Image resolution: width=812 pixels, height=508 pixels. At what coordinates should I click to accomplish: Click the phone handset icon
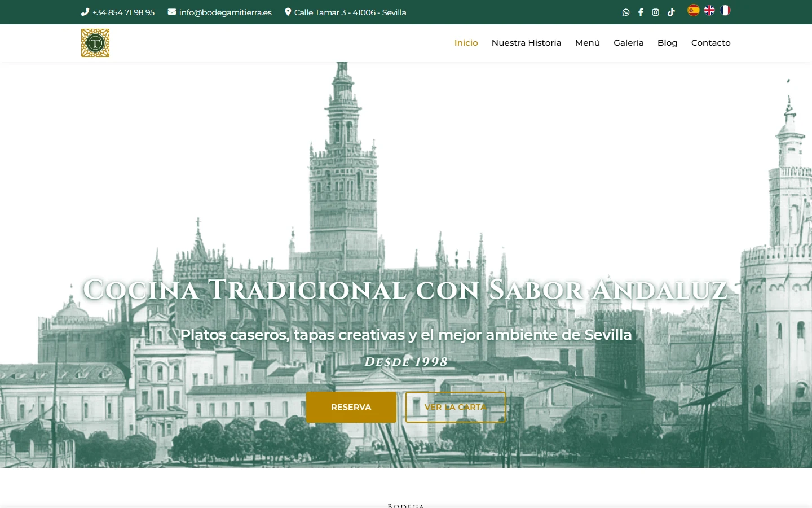85,12
